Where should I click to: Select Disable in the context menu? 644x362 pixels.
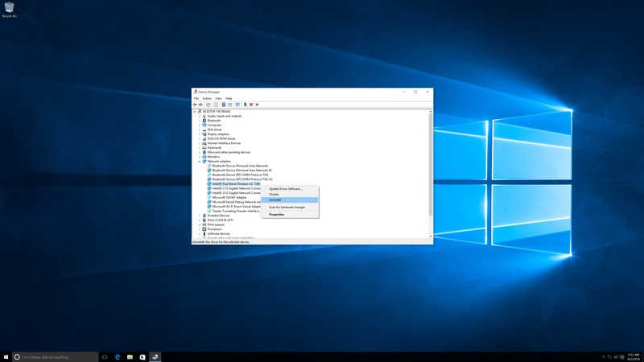tap(274, 194)
